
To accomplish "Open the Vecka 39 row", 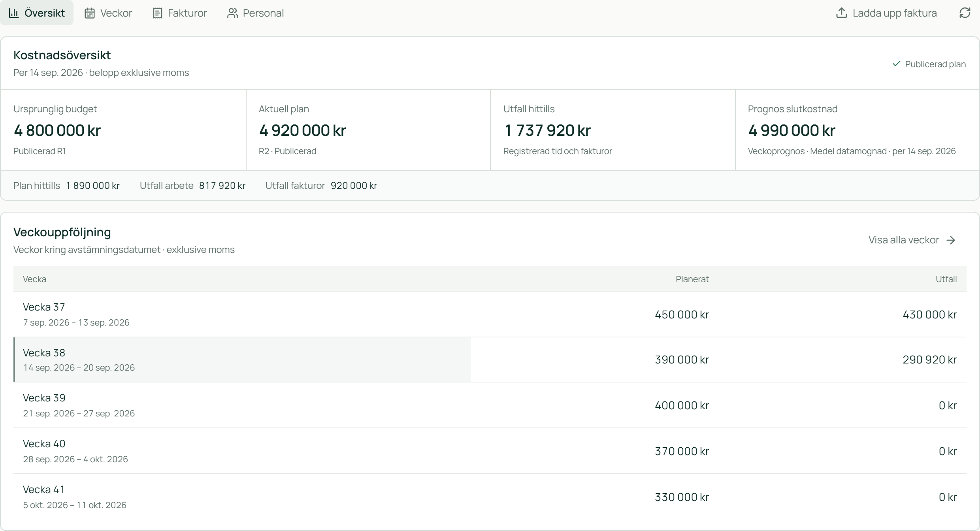I will (x=490, y=405).
